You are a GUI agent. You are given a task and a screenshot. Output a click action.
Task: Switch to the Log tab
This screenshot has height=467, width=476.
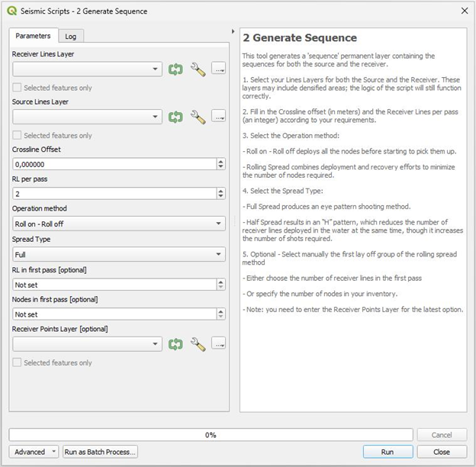pos(70,36)
